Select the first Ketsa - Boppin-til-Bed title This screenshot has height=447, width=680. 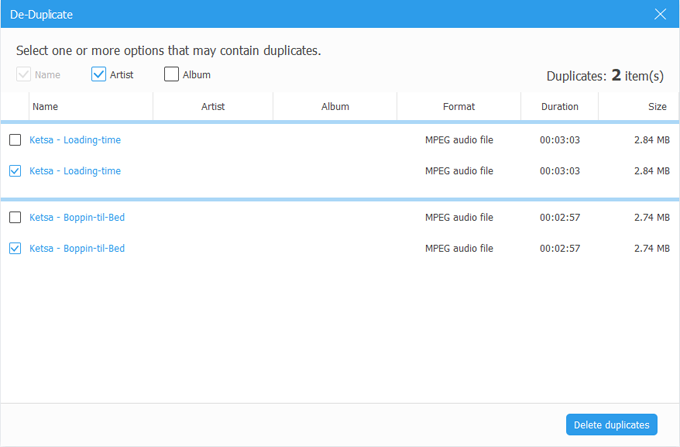pyautogui.click(x=77, y=217)
